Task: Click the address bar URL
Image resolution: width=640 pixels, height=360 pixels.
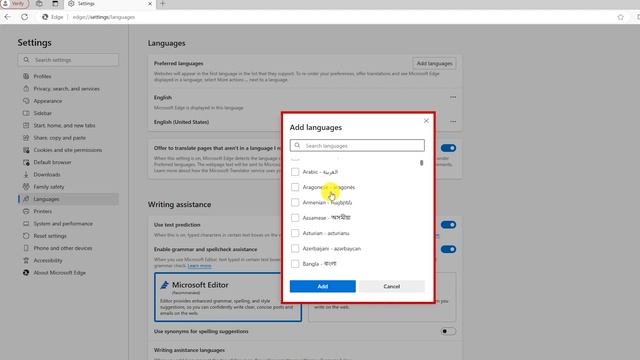Action: coord(104,17)
